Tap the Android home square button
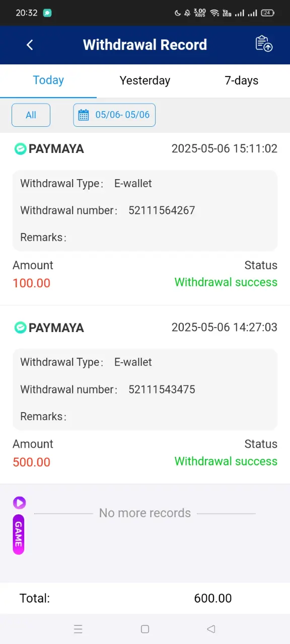The width and height of the screenshot is (290, 644). tap(145, 629)
